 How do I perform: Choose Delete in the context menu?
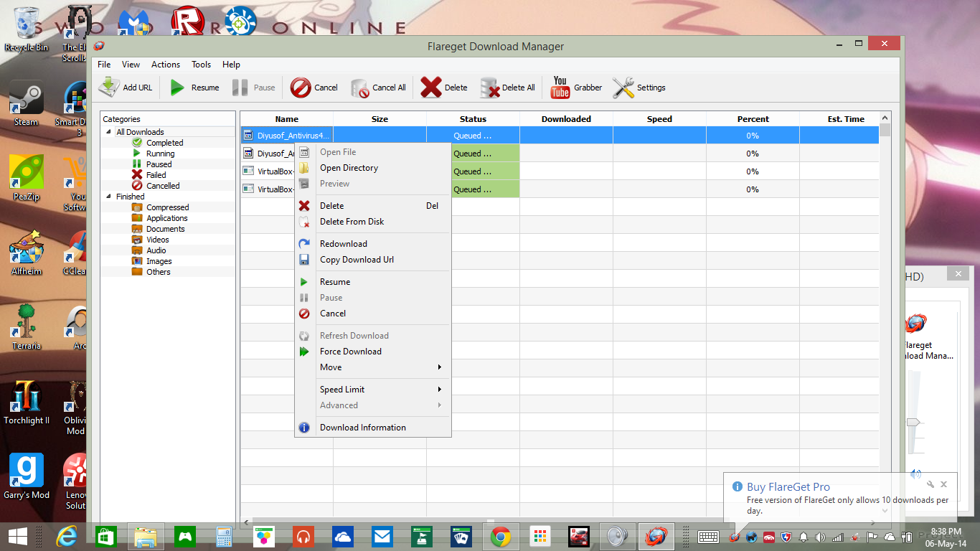tap(373, 206)
